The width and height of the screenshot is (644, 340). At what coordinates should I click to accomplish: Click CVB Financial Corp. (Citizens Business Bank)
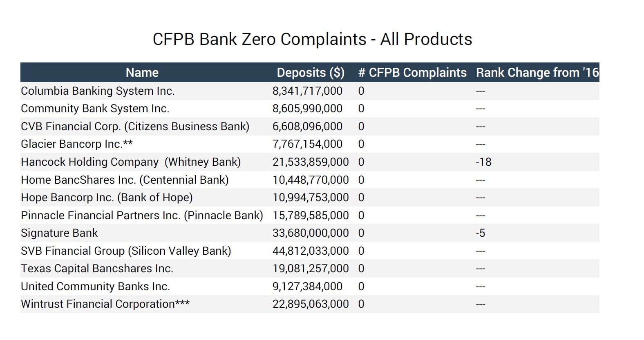[135, 127]
